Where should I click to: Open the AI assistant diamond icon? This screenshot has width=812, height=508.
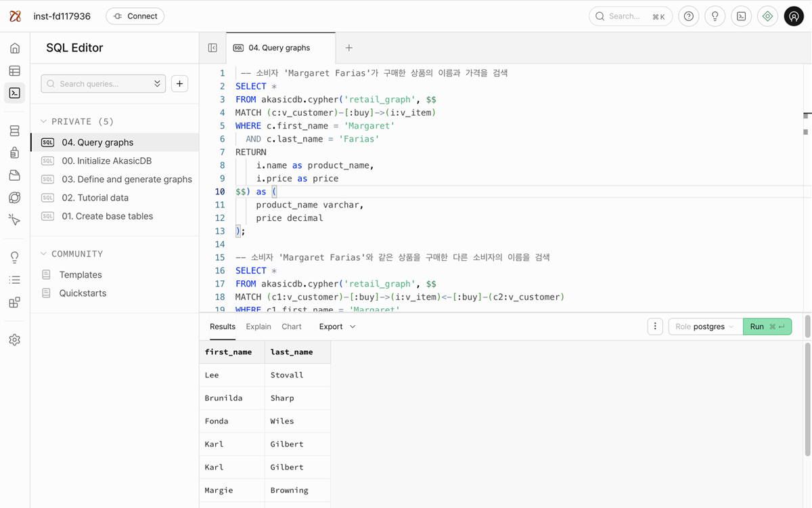[x=767, y=16]
